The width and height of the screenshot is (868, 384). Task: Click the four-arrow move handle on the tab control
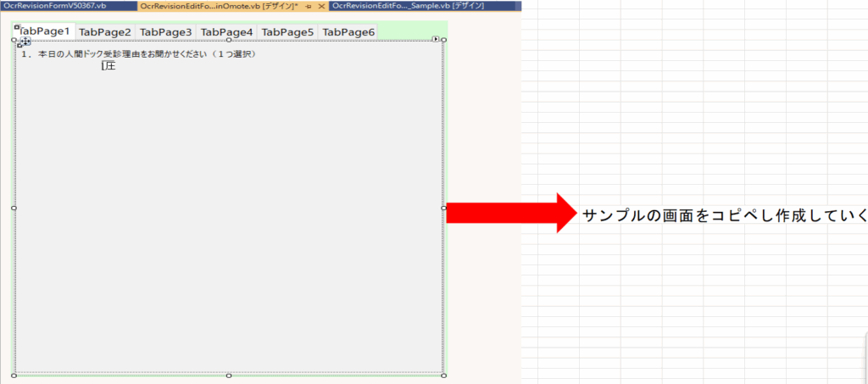click(x=25, y=41)
